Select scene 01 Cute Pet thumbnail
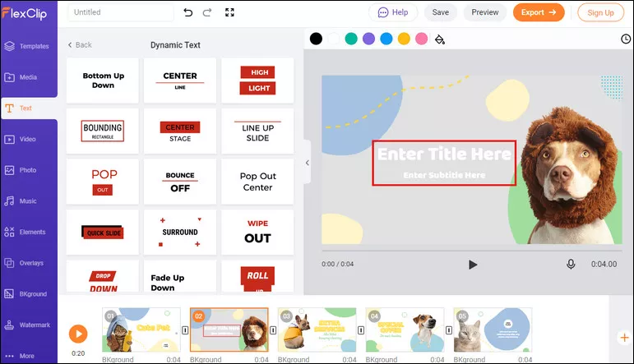This screenshot has width=634, height=364. pos(141,329)
